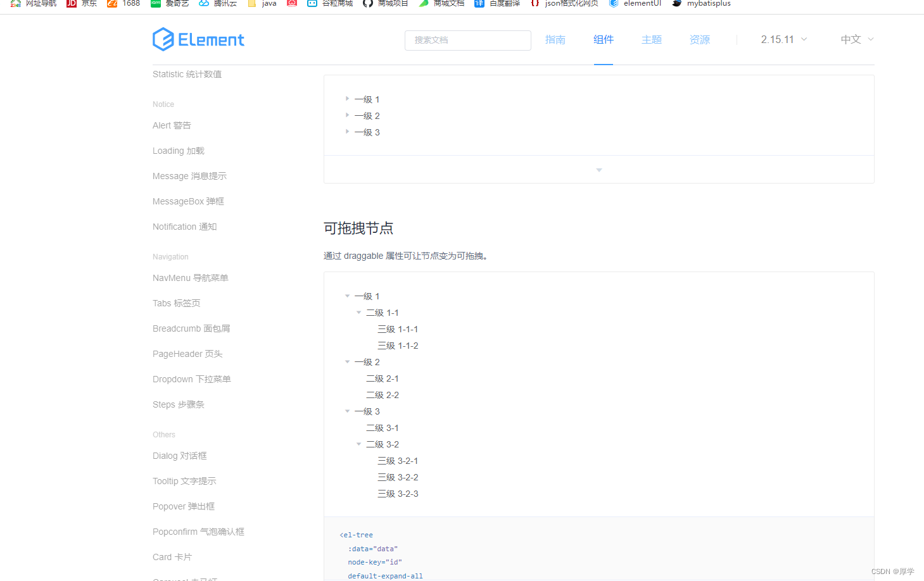Collapse 一级 2 in draggable tree
924x581 pixels.
click(x=347, y=361)
